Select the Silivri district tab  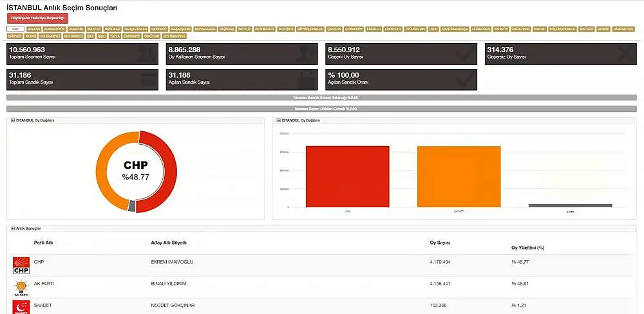coord(31,35)
